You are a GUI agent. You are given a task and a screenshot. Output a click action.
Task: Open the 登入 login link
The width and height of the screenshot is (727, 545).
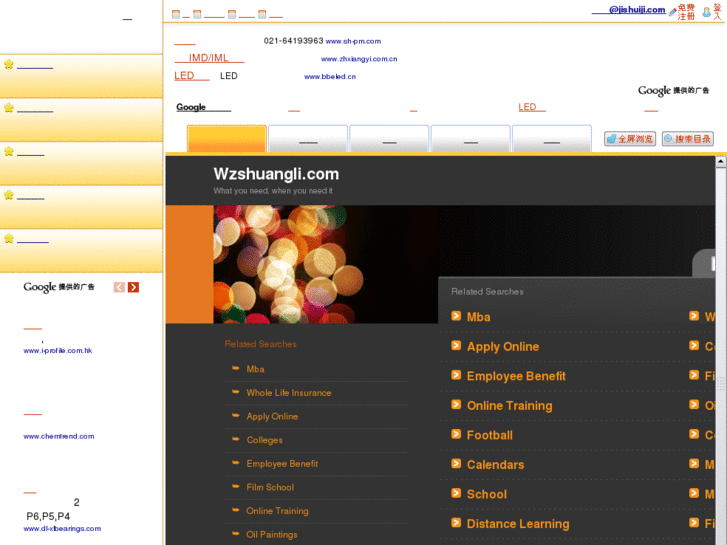pos(717,12)
